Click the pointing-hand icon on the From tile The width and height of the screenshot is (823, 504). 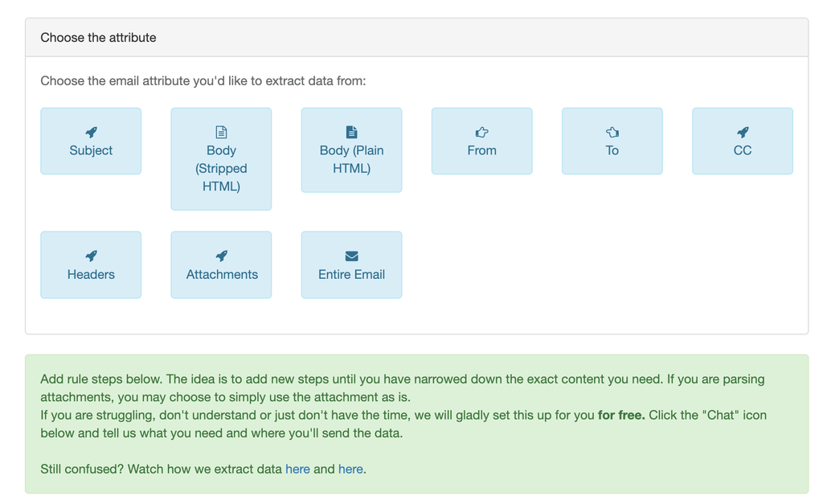click(x=481, y=132)
